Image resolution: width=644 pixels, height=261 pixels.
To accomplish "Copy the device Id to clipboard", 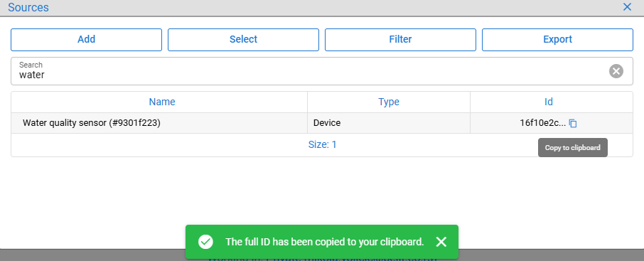I will (573, 123).
